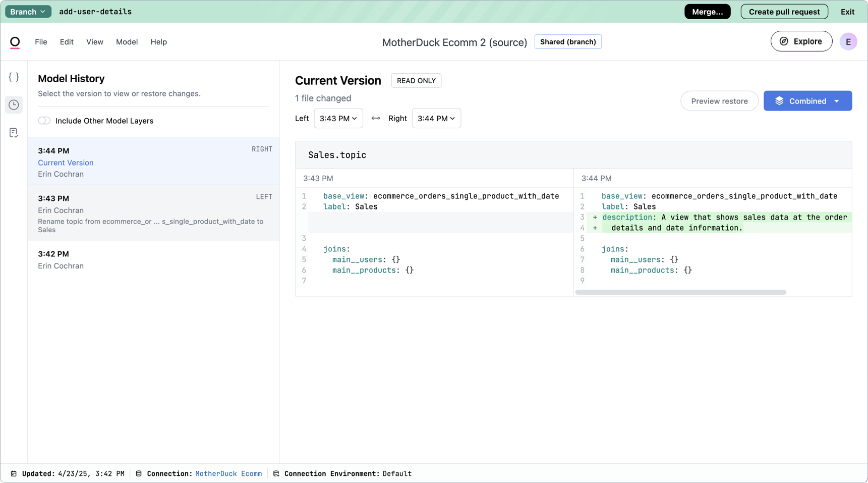Screen dimensions: 868x483
Task: Click the Shared (branch) badge
Action: tap(568, 42)
